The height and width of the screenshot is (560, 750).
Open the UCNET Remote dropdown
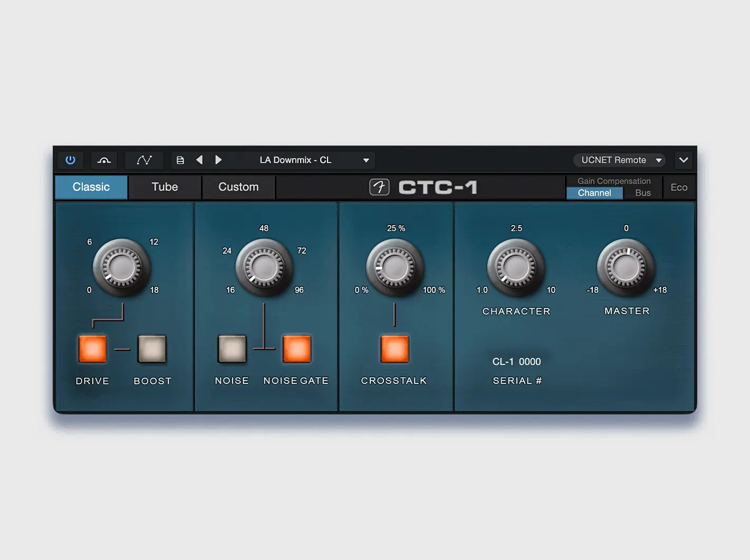(x=620, y=160)
